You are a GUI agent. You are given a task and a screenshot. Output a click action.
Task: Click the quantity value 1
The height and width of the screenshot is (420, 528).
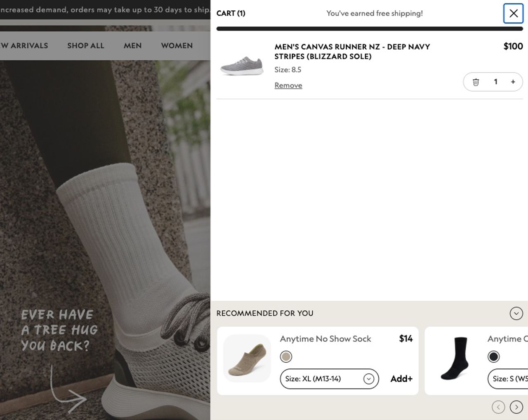(495, 82)
